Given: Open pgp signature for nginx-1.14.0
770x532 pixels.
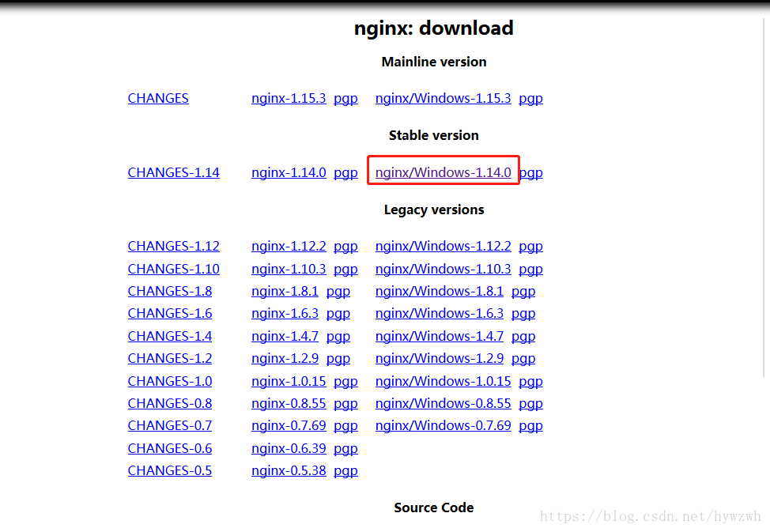Looking at the screenshot, I should point(345,173).
